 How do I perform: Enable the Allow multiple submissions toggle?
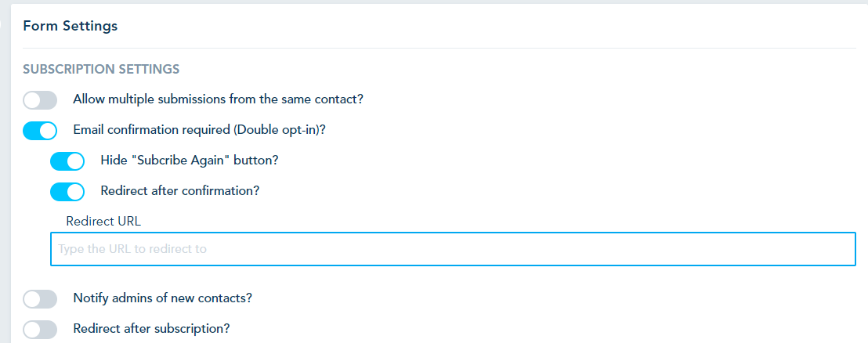pyautogui.click(x=40, y=100)
